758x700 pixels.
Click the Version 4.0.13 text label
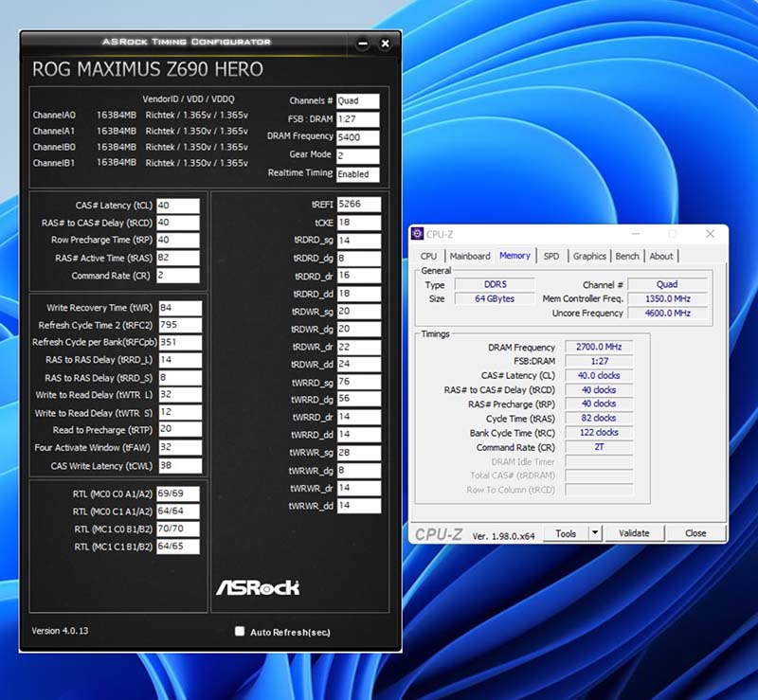(61, 632)
